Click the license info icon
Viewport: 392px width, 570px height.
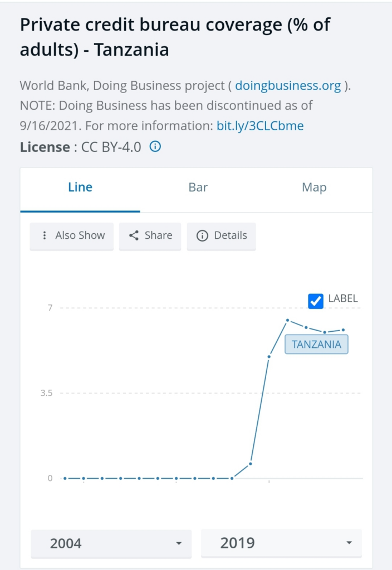156,147
